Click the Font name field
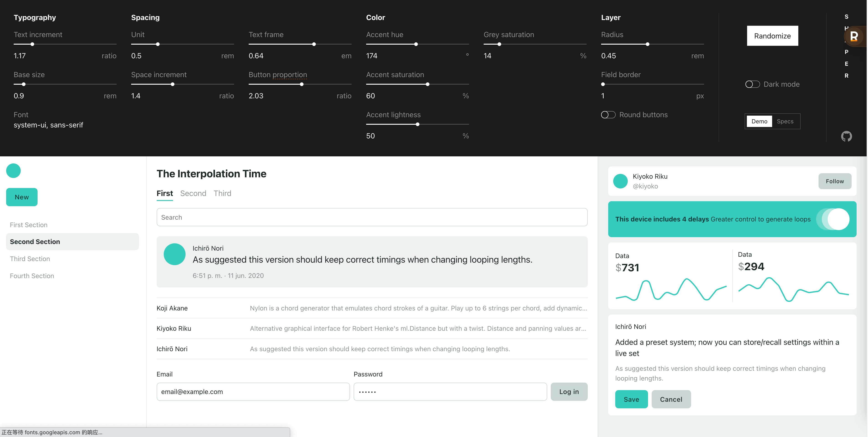Image resolution: width=868 pixels, height=437 pixels. (x=48, y=125)
